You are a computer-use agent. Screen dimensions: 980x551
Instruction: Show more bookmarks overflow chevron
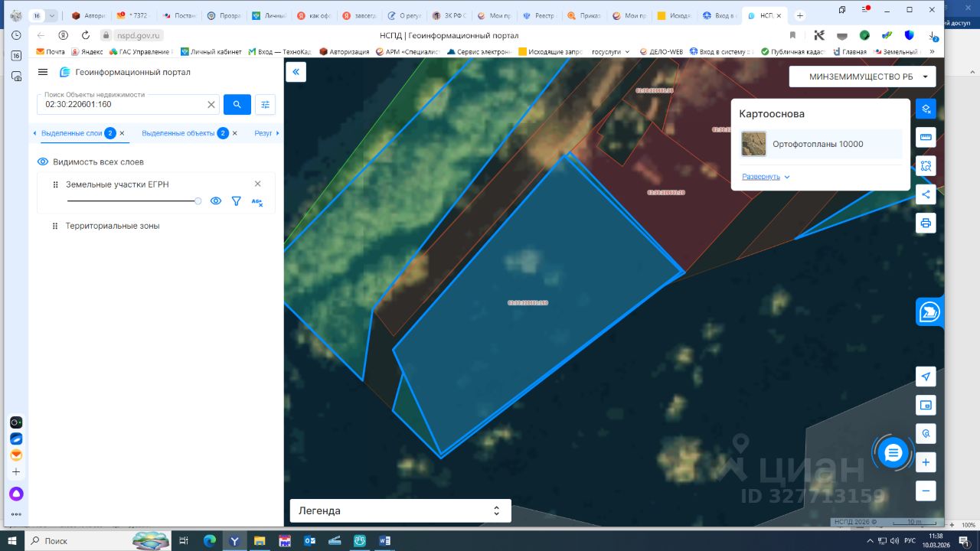[932, 52]
